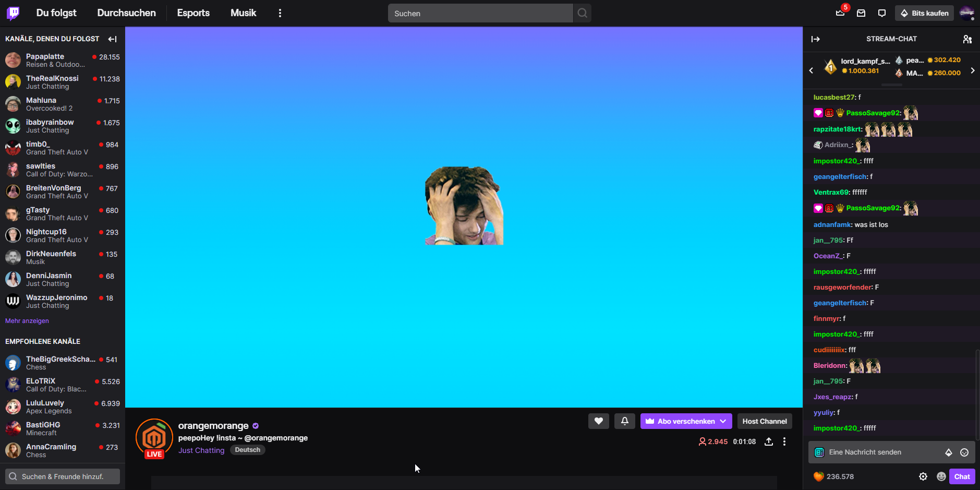The width and height of the screenshot is (980, 490).
Task: Click the share stream upload icon
Action: (769, 441)
